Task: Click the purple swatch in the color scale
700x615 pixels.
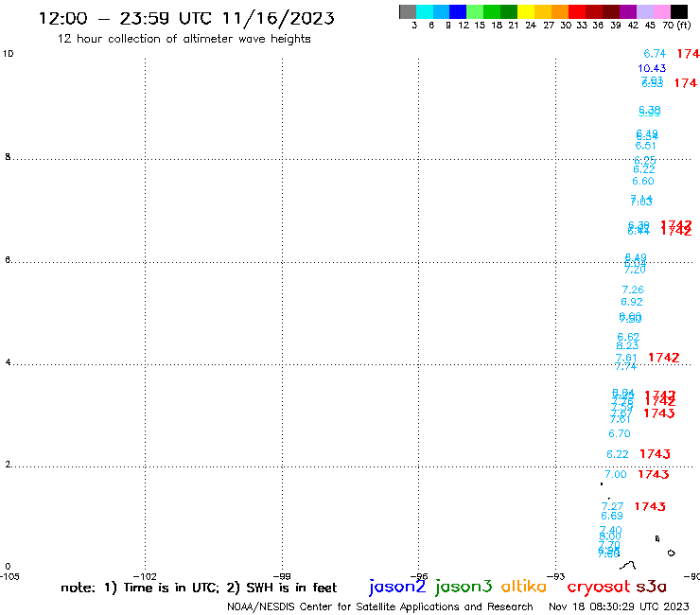Action: tap(628, 11)
